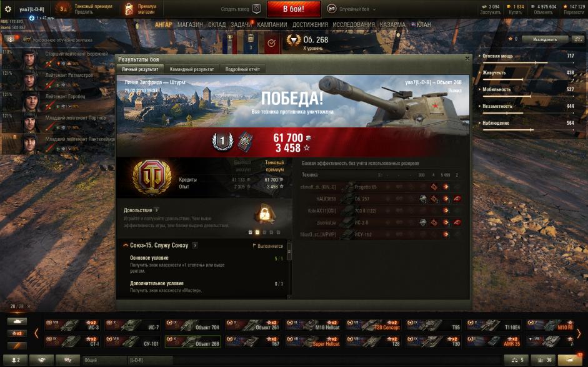588x367 pixels.
Task: Select the Объект 704 tank in carousel
Action: point(192,325)
